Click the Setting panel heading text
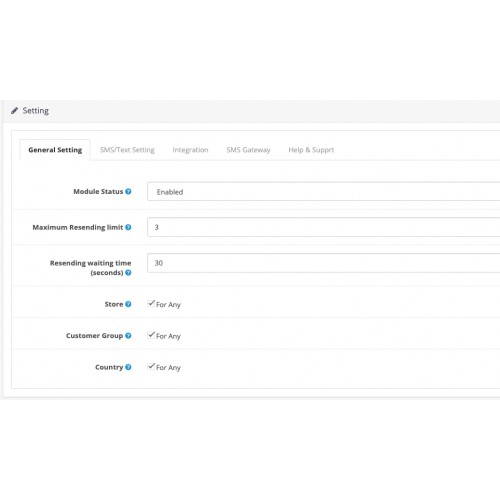 [36, 111]
